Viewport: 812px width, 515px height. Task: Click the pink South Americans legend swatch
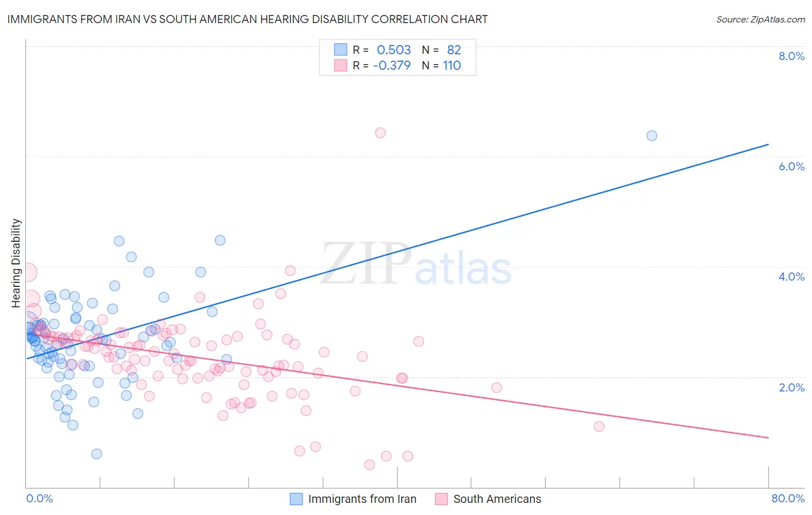click(x=441, y=499)
